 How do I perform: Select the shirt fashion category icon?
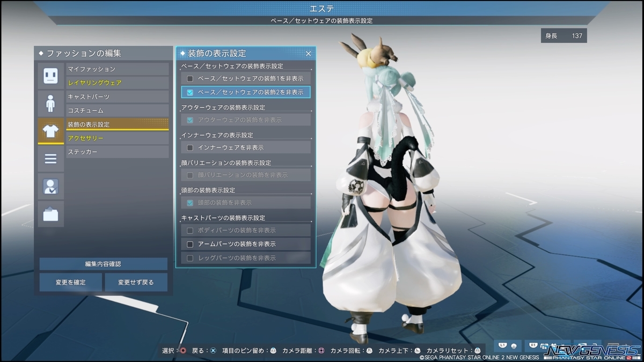50,131
